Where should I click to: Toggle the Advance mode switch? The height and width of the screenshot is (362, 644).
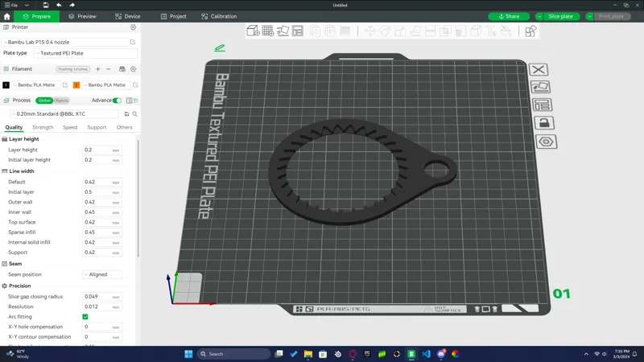(x=117, y=101)
